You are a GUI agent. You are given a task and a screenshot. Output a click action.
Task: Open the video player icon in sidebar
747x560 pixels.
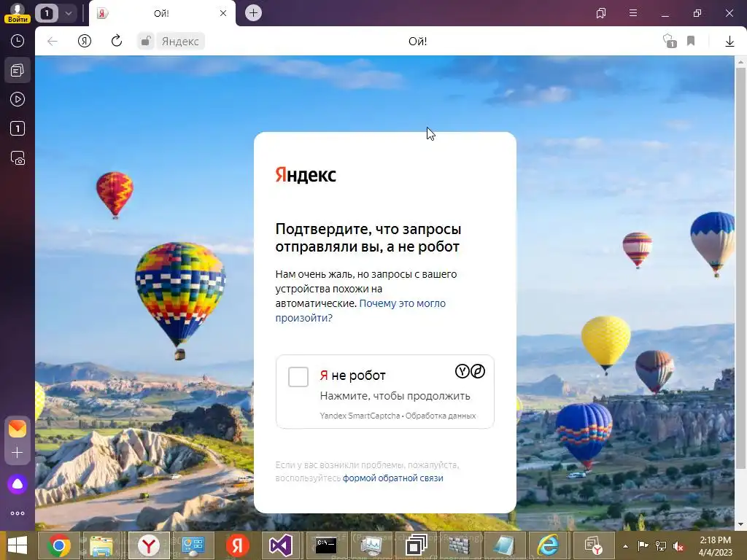click(x=18, y=99)
